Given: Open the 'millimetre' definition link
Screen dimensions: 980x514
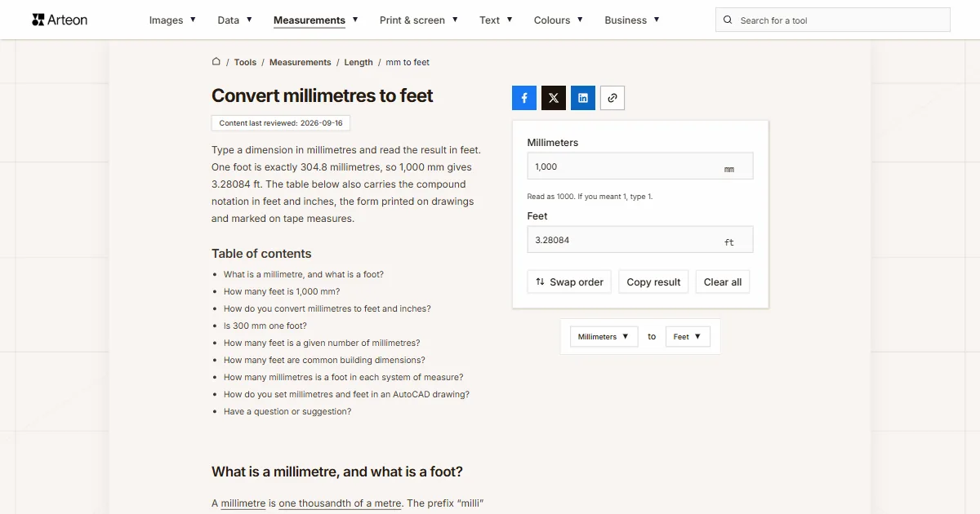Looking at the screenshot, I should point(243,503).
